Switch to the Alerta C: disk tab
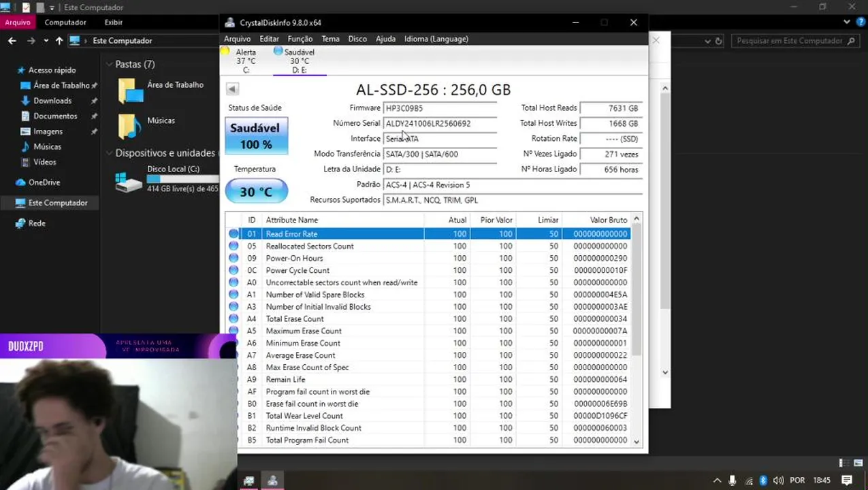The image size is (868, 490). click(x=245, y=61)
